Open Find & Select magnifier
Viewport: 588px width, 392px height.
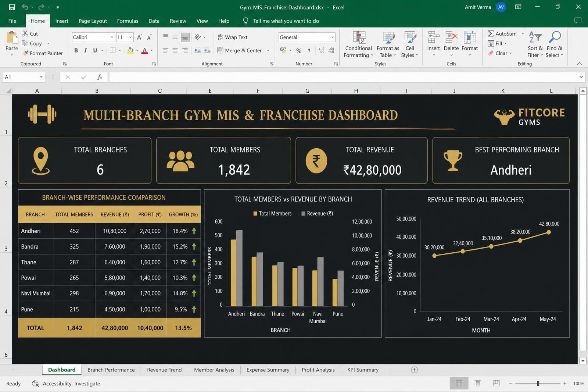(x=554, y=44)
